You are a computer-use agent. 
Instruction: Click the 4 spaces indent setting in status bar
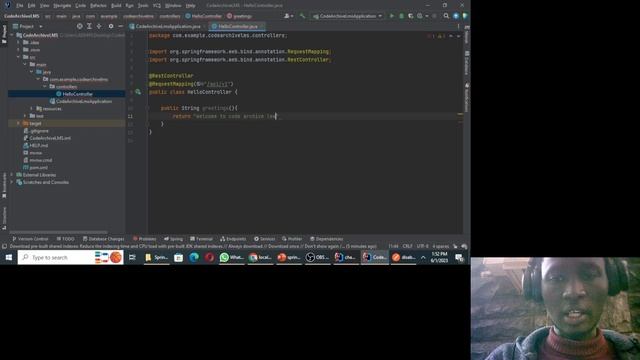pos(440,246)
